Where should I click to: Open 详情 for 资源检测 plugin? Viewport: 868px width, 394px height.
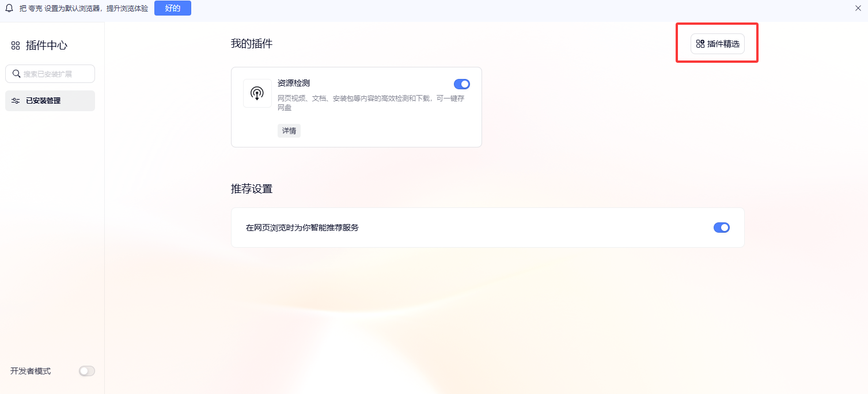tap(289, 131)
